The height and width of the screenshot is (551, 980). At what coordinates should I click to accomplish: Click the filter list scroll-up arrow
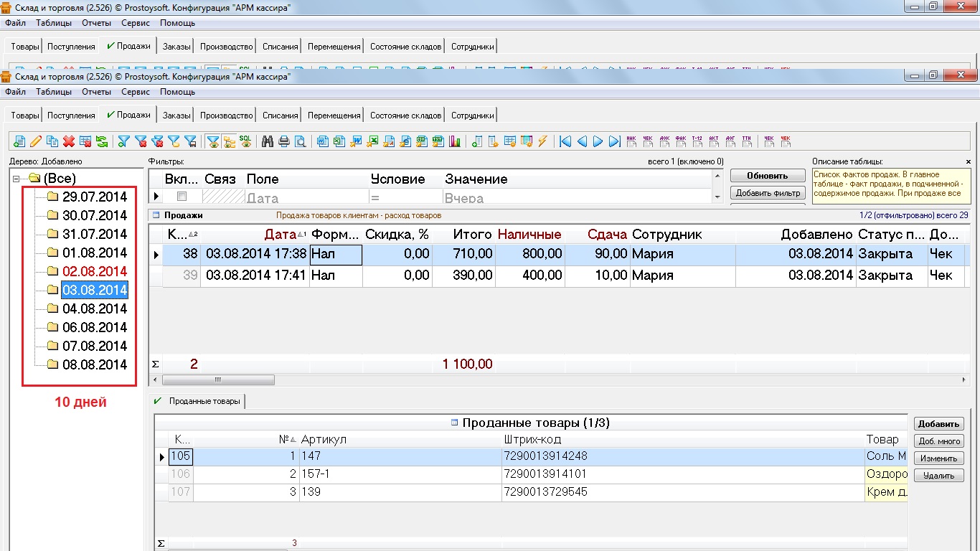click(x=717, y=174)
